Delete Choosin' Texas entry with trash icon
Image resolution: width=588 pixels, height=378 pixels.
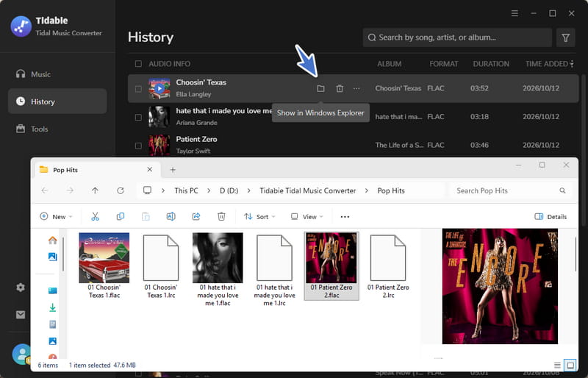point(340,88)
